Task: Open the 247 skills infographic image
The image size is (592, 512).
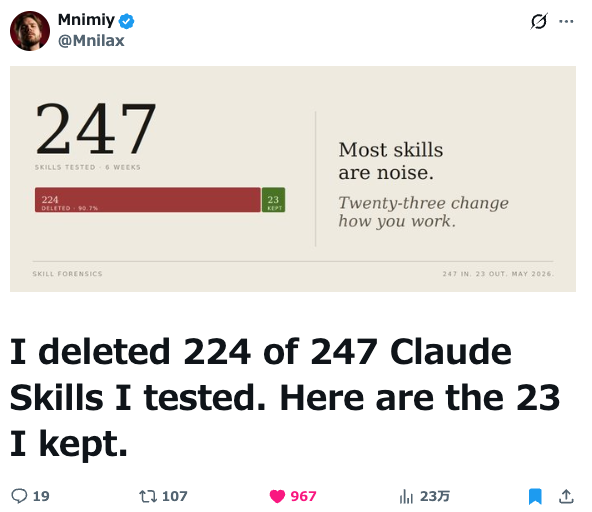Action: (x=293, y=179)
